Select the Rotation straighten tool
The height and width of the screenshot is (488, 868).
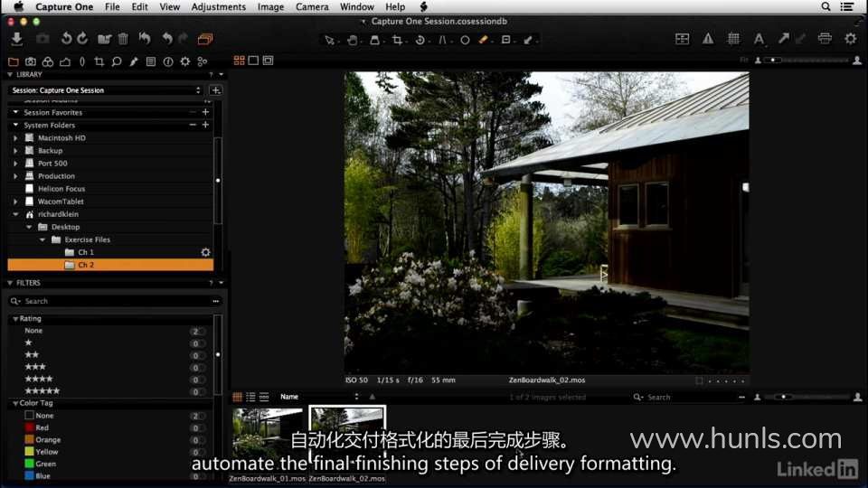(x=420, y=40)
